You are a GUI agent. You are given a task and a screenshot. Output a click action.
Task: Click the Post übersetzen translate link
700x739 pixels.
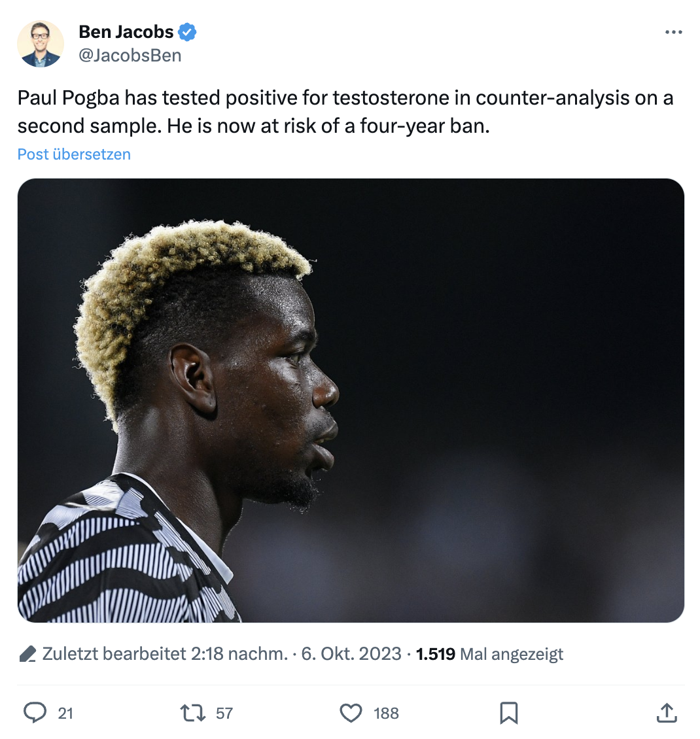74,154
